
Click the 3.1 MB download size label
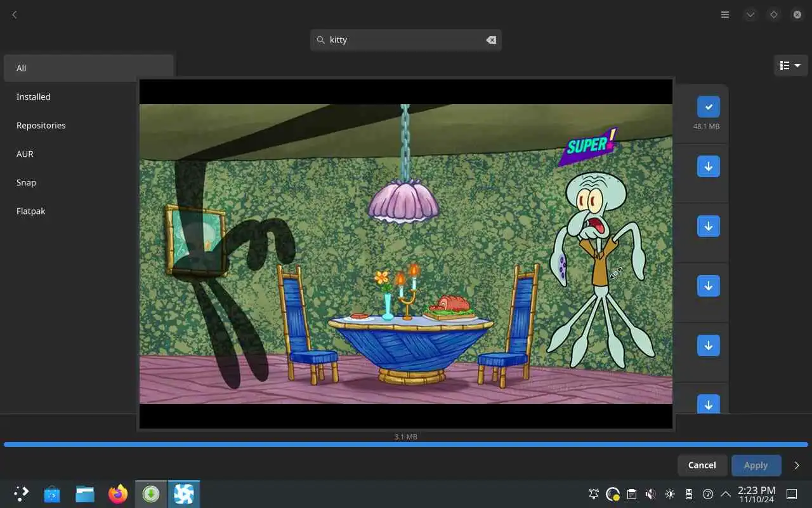tap(406, 437)
